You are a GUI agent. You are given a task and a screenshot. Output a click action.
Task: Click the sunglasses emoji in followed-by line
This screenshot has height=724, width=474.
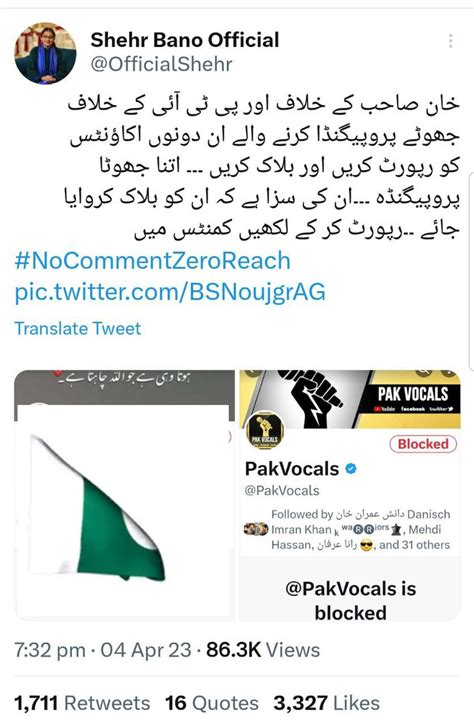366,546
